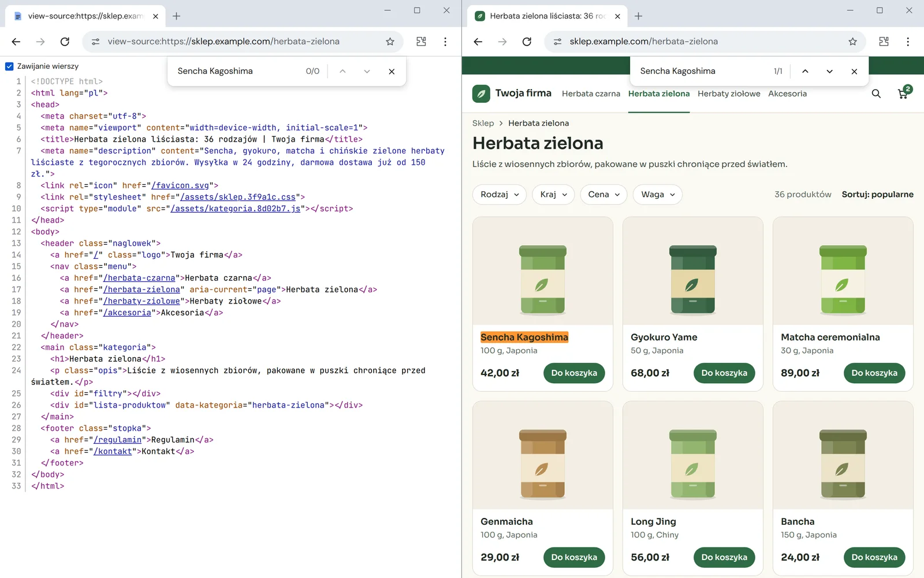Viewport: 924px width, 578px height.
Task: Add Long Jing to cart
Action: (x=724, y=558)
